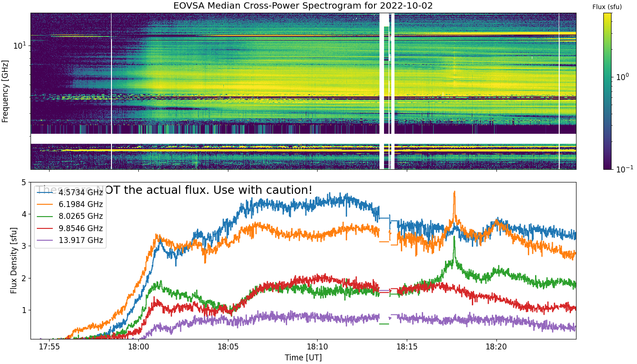The height and width of the screenshot is (364, 637).
Task: Click the Flux Density [sfu] axis label
Action: pos(14,260)
